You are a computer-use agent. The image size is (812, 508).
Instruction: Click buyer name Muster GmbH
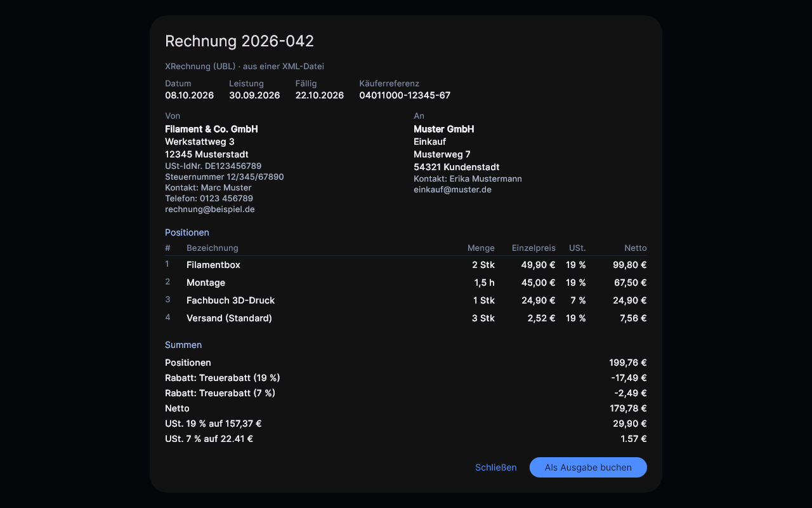click(444, 129)
